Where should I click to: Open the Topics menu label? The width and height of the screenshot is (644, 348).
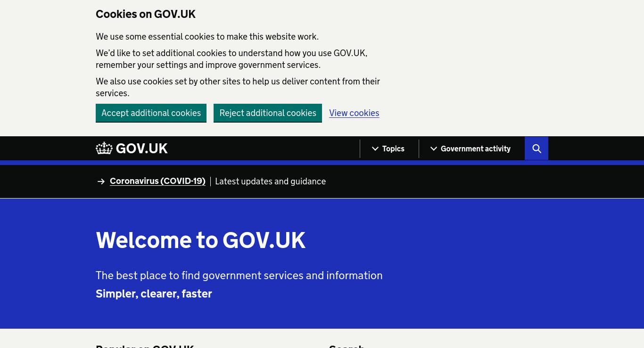[393, 149]
